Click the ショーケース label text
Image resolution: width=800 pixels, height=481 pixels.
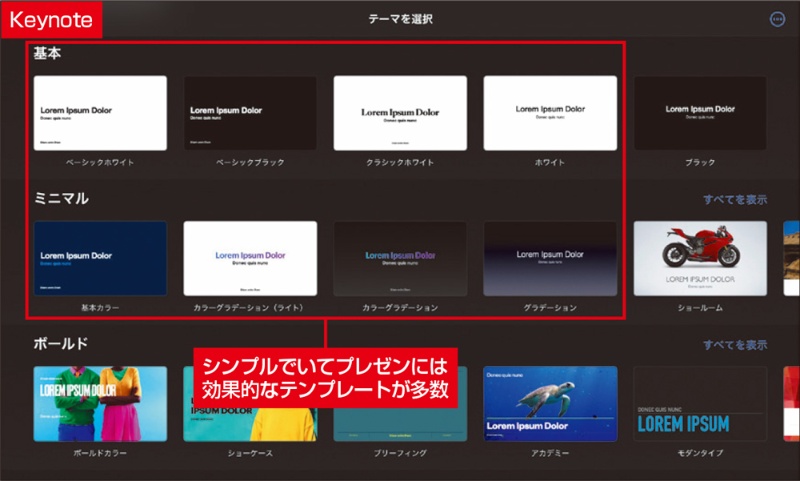pos(250,452)
